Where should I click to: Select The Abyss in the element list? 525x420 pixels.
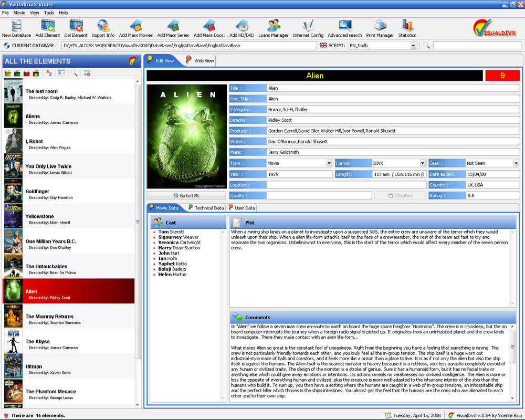(69, 341)
